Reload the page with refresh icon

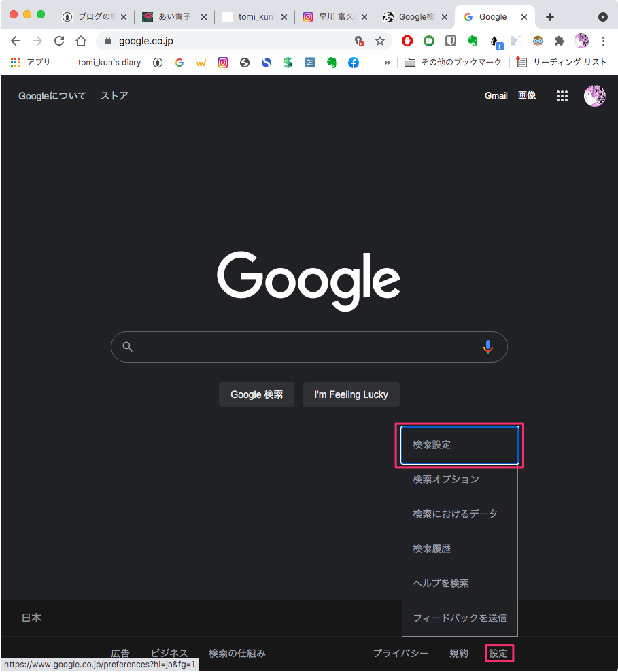(59, 41)
